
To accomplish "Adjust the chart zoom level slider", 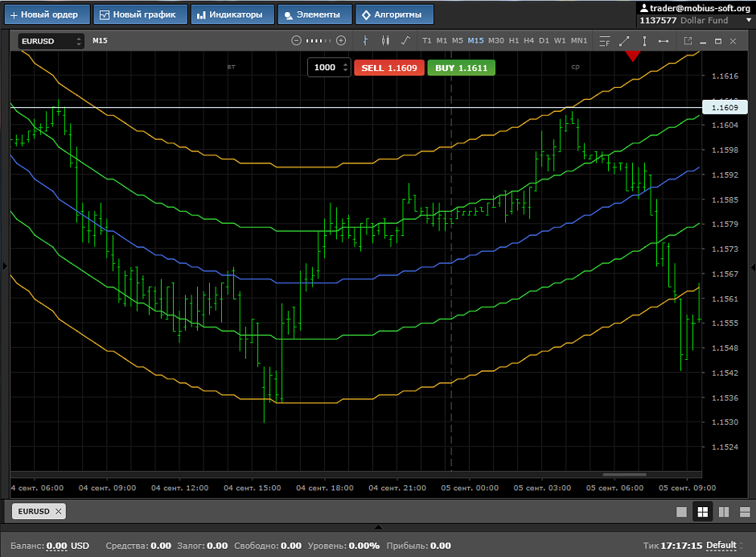I will click(318, 40).
